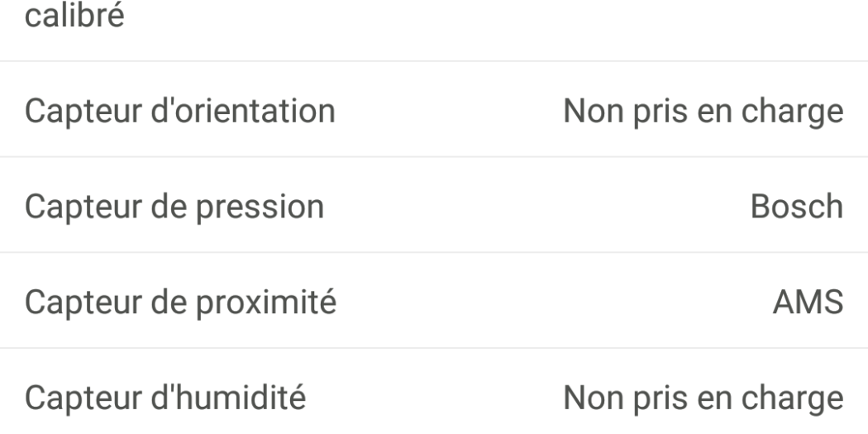The height and width of the screenshot is (434, 868).
Task: Select the "Bosch" pressure sensor value
Action: coord(797,207)
